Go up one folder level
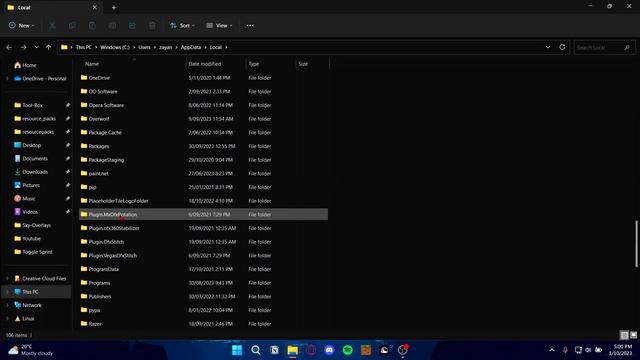This screenshot has height=360, width=640. [49, 47]
